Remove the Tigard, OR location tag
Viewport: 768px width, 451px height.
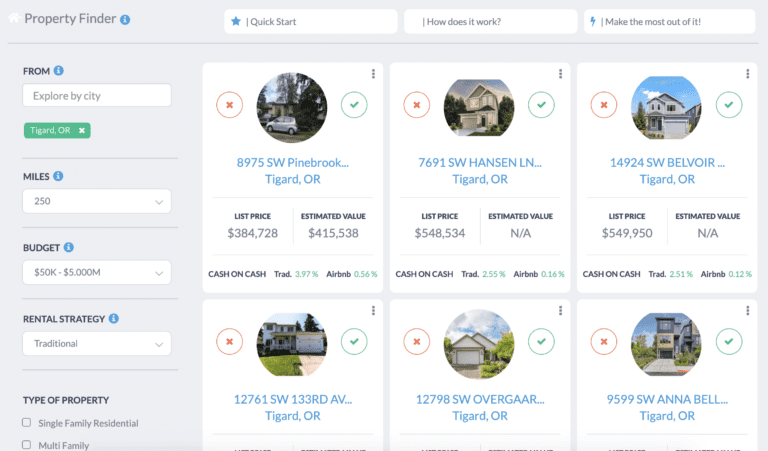point(82,130)
